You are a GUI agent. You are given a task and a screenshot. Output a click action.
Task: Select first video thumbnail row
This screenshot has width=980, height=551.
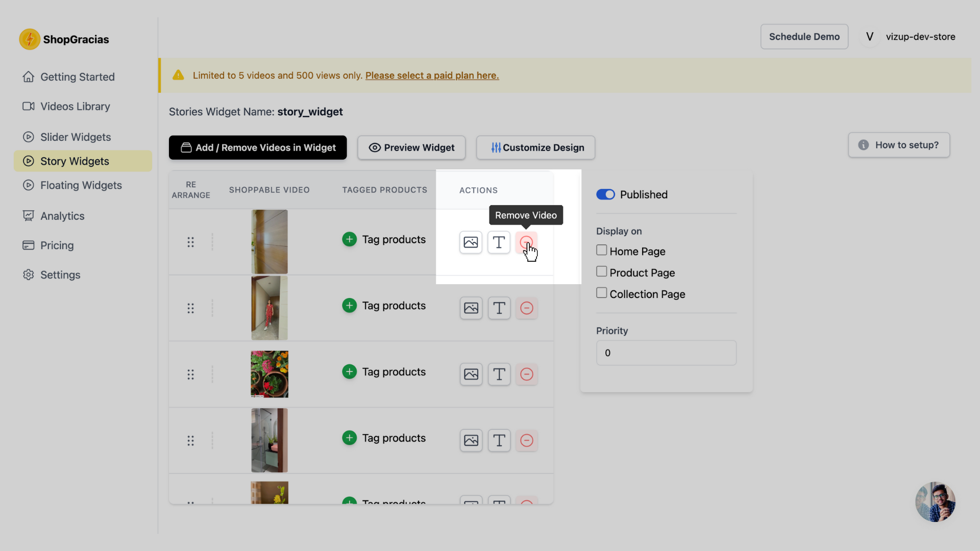(268, 241)
